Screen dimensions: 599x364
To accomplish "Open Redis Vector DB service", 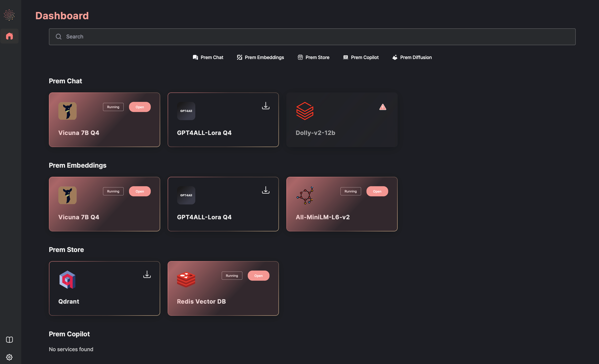I will [258, 276].
